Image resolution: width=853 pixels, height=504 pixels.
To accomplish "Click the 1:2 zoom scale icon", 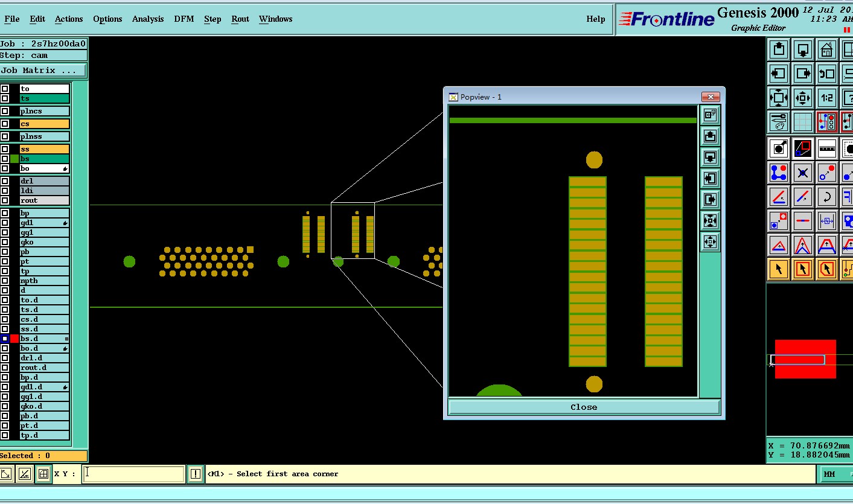I will pyautogui.click(x=826, y=98).
